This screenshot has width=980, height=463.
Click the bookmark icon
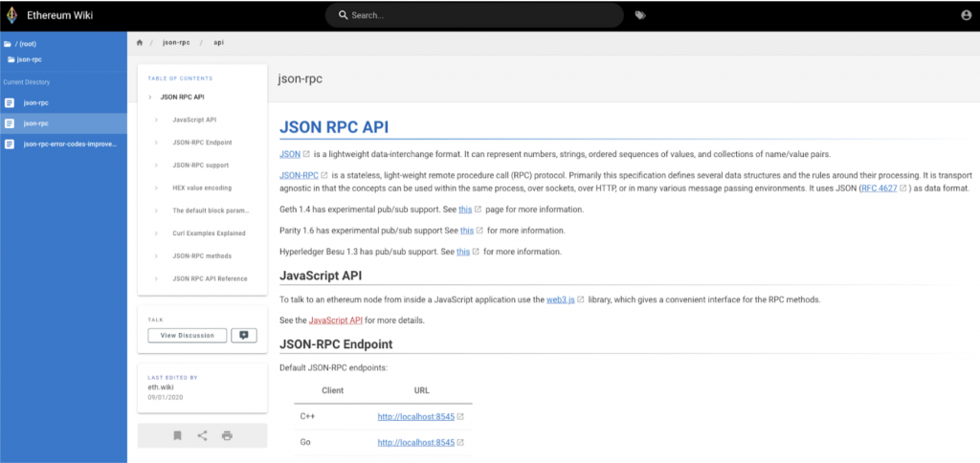tap(177, 435)
